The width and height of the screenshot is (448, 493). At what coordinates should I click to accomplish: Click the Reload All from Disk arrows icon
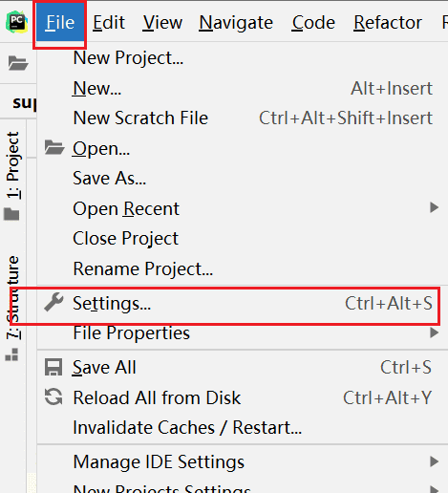tap(53, 397)
